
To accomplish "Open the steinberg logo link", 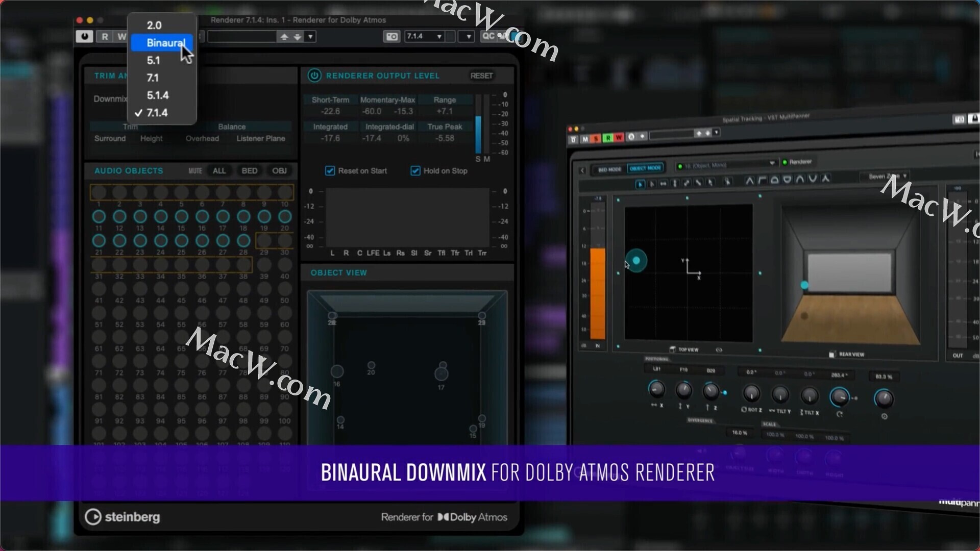I will tap(122, 517).
